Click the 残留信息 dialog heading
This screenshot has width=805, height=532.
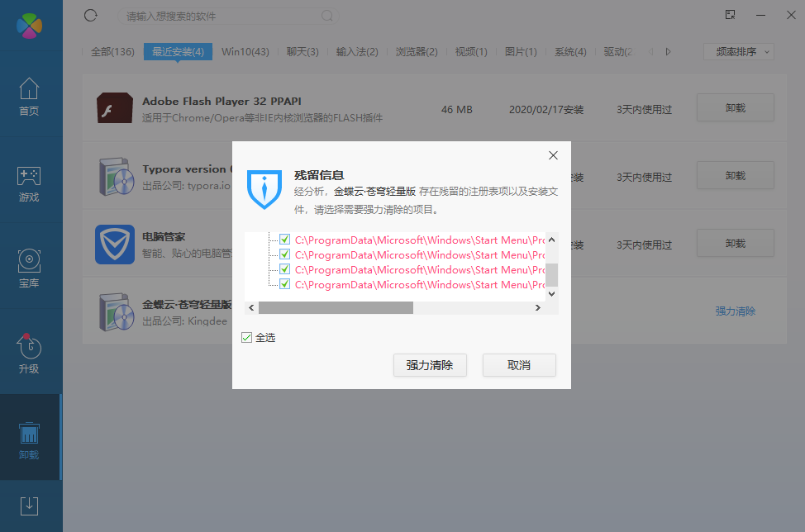click(319, 175)
